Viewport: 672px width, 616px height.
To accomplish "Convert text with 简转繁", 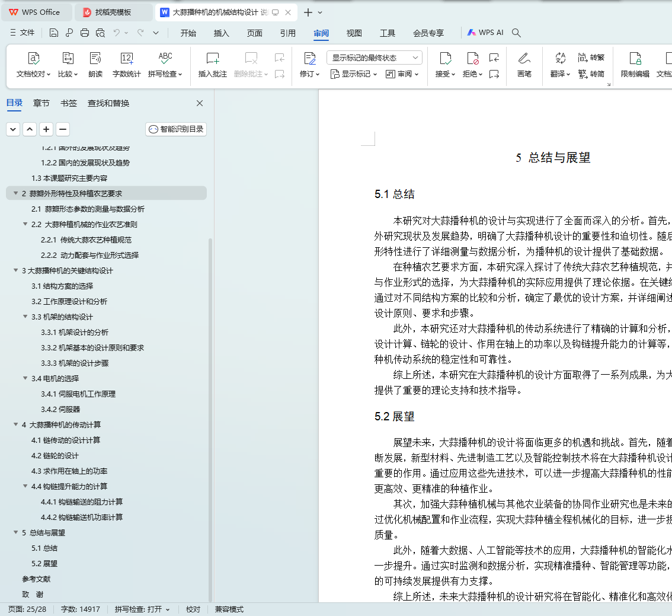I will [591, 58].
